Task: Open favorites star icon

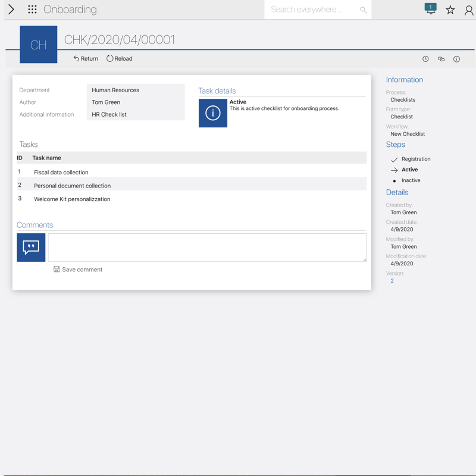Action: (450, 10)
